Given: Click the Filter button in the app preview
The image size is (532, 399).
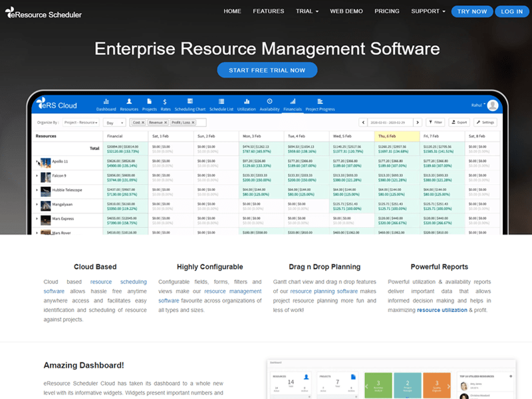Looking at the screenshot, I should (436, 122).
